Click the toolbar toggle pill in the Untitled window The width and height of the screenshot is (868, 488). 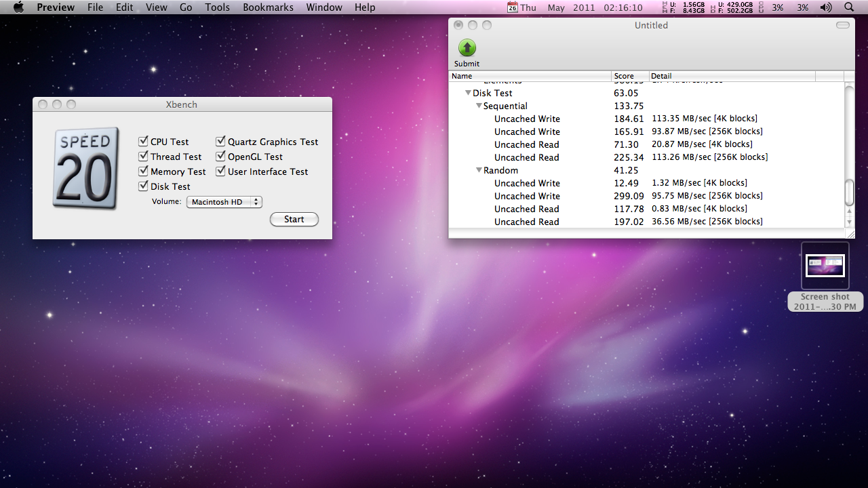843,25
